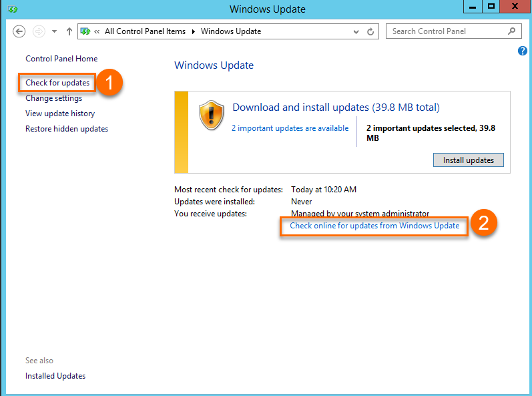Close the Windows Update window

tap(515, 7)
